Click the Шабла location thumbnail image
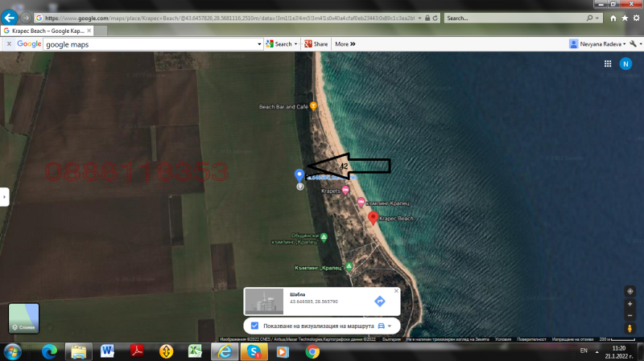Viewport: 644px width, 361px height. click(264, 302)
